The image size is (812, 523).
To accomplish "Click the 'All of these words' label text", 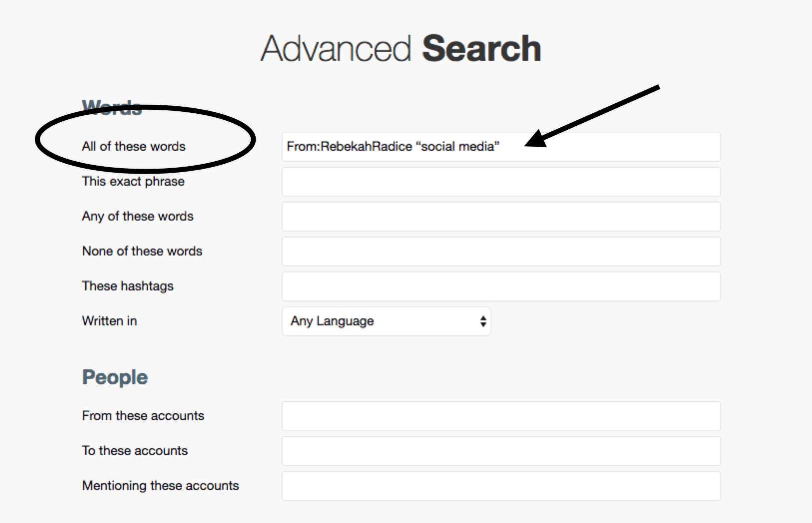I will pos(133,146).
